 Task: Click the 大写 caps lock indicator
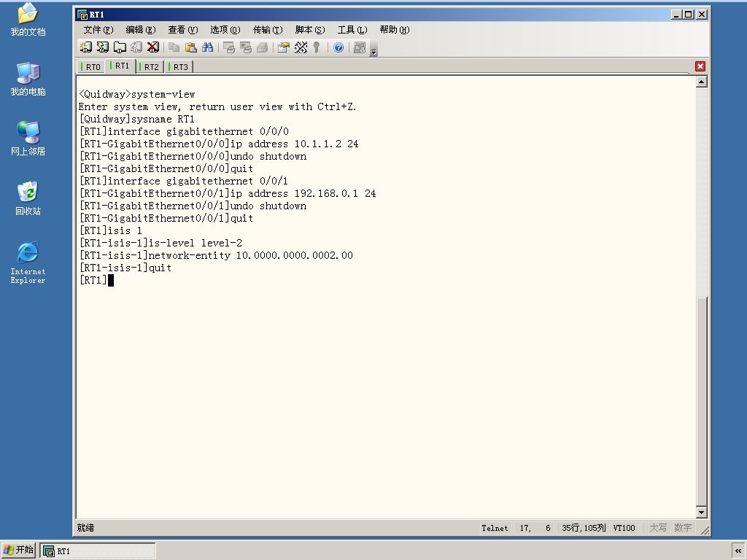[x=658, y=528]
